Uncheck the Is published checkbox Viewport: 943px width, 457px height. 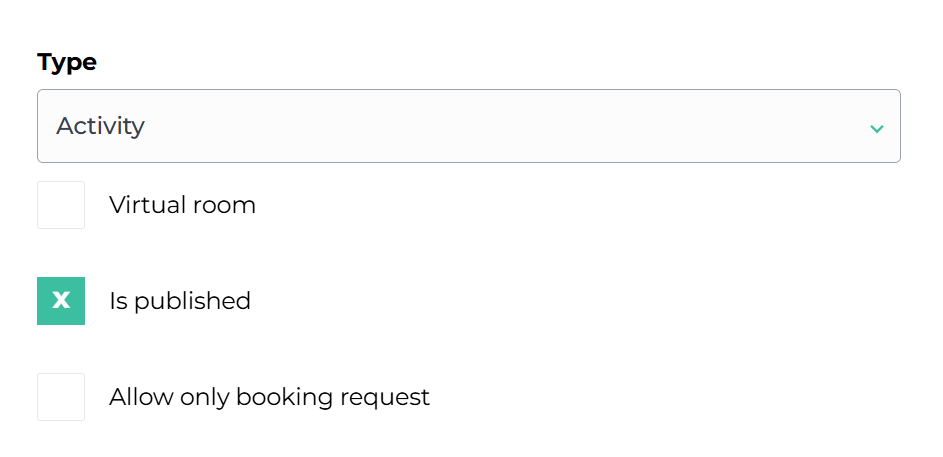61,301
